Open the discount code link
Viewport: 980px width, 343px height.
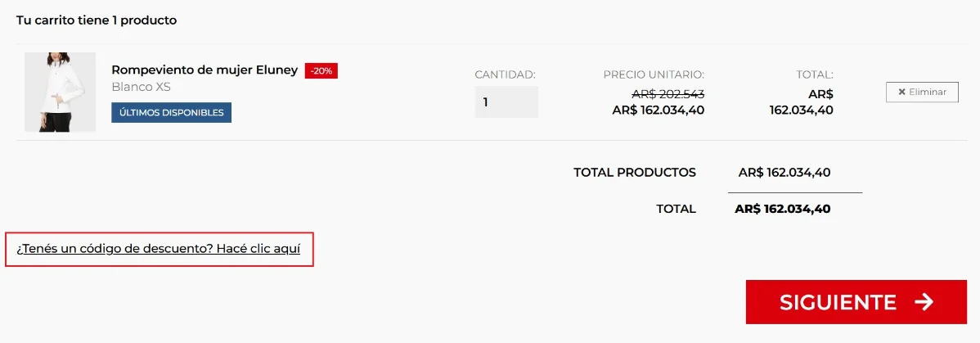[x=160, y=249]
